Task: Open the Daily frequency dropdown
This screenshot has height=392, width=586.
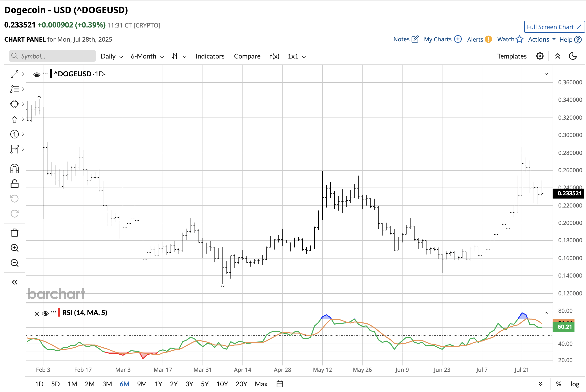Action: 111,56
